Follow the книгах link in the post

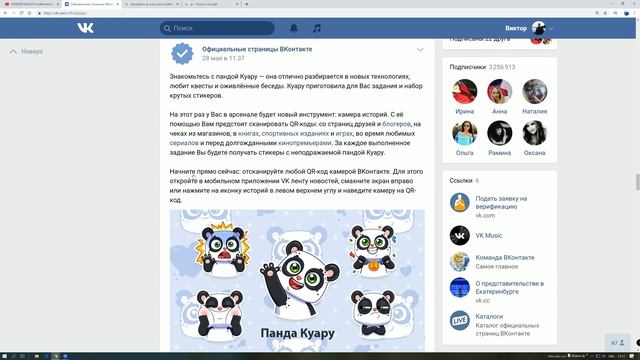(x=248, y=133)
